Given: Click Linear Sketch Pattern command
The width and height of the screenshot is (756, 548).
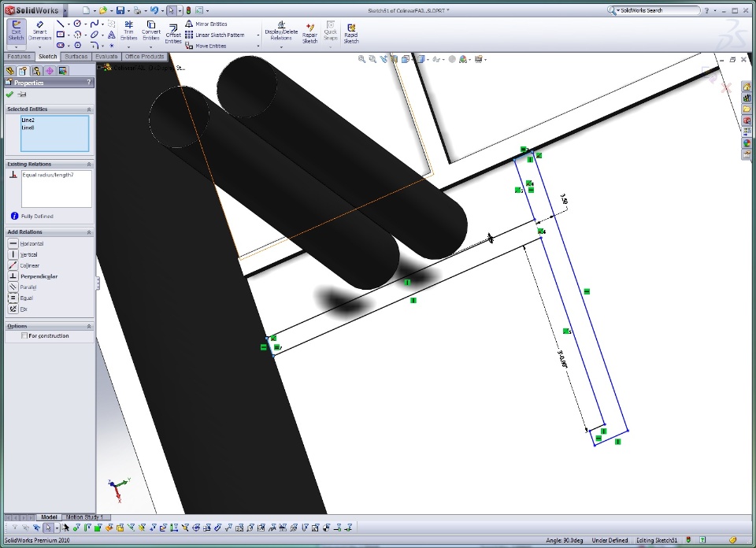Looking at the screenshot, I should coord(215,35).
